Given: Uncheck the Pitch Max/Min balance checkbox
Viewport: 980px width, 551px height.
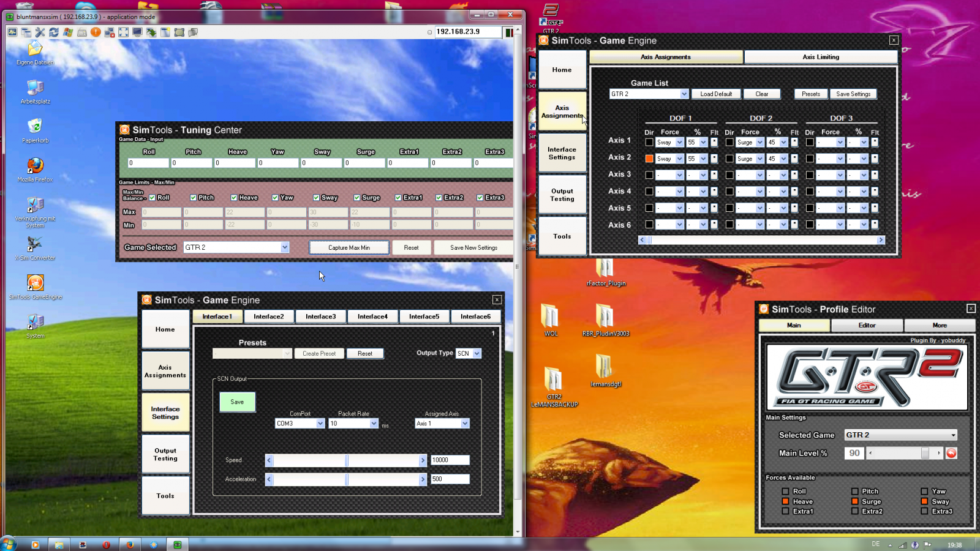Looking at the screenshot, I should point(194,198).
